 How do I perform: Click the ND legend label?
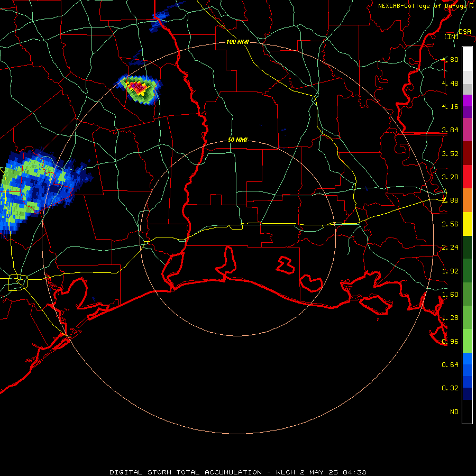point(454,412)
